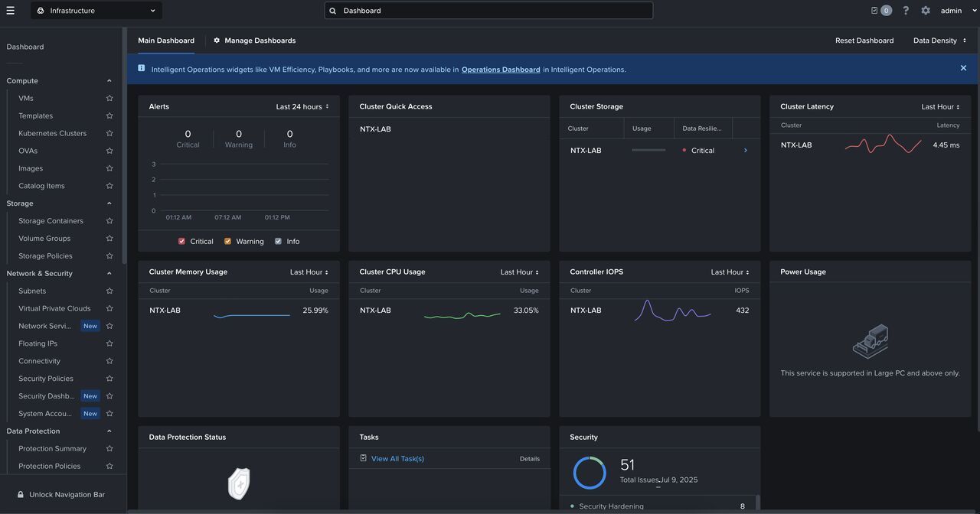Screen dimensions: 980x514
Task: Change the Alerts Last 24 hours range
Action: [x=302, y=107]
